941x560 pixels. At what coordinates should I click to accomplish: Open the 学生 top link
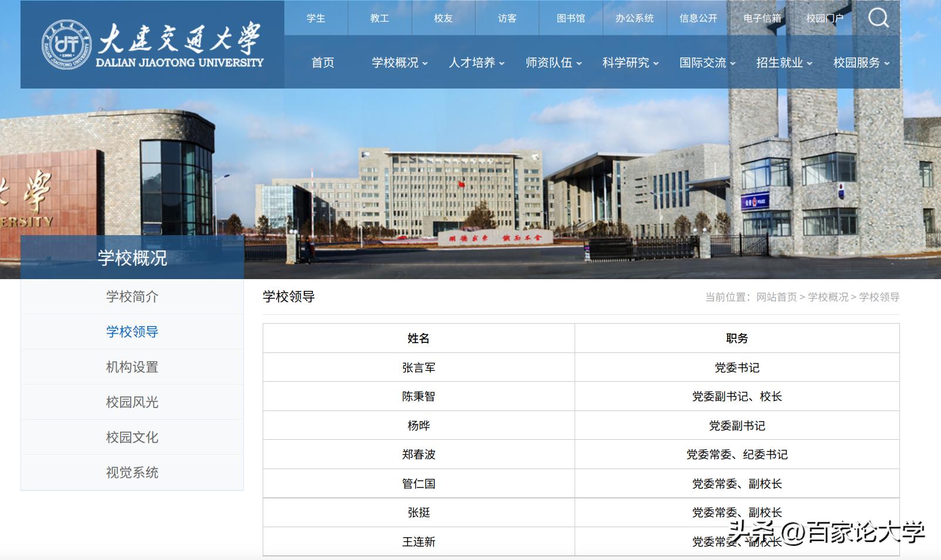click(x=316, y=18)
